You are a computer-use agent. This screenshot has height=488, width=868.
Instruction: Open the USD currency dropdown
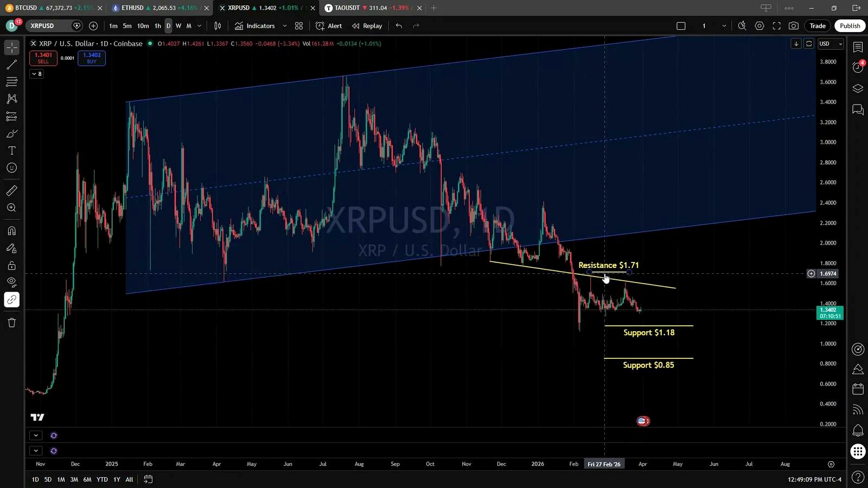click(831, 43)
